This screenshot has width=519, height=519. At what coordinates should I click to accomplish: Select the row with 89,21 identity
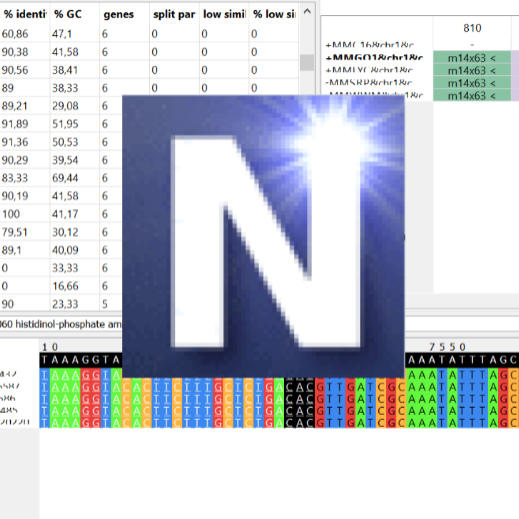(61, 106)
